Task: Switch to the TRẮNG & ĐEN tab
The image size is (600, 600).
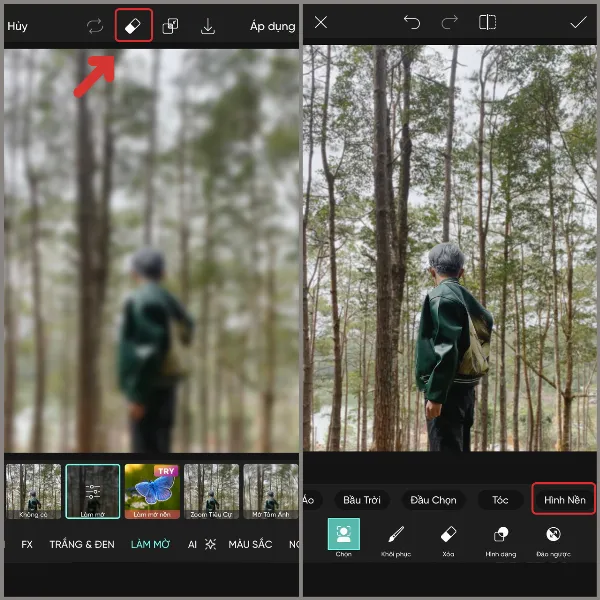Action: 81,545
